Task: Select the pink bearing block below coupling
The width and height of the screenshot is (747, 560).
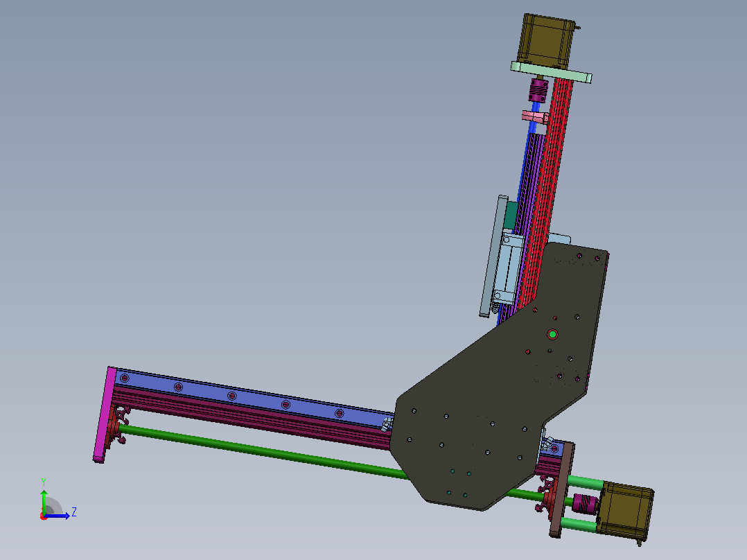Action: click(x=535, y=116)
